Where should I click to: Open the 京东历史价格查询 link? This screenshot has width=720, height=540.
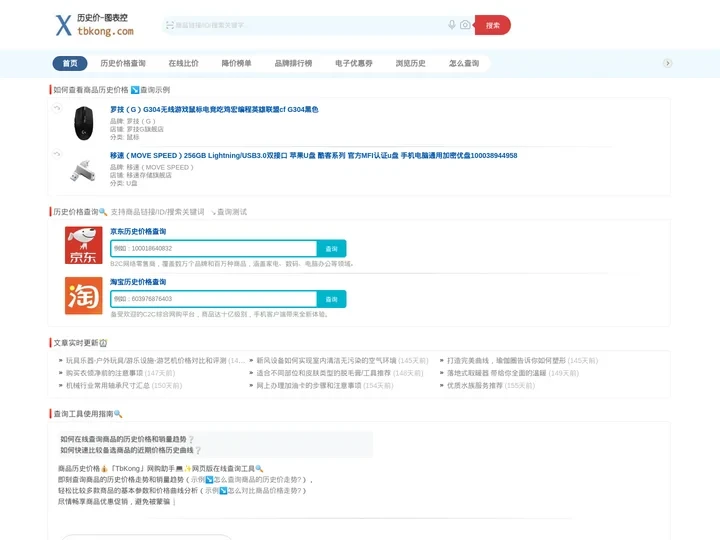click(138, 231)
